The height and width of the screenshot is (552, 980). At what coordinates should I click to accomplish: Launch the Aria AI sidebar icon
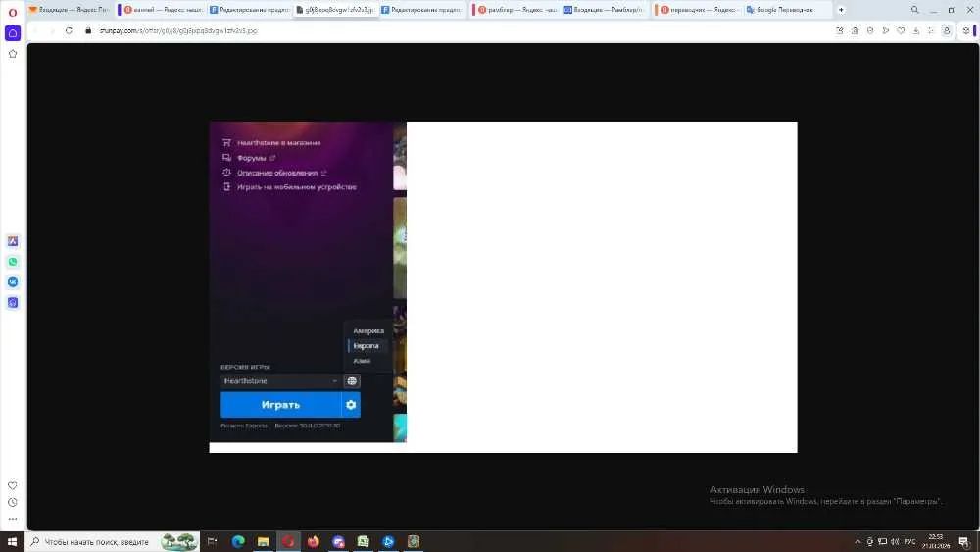click(13, 241)
